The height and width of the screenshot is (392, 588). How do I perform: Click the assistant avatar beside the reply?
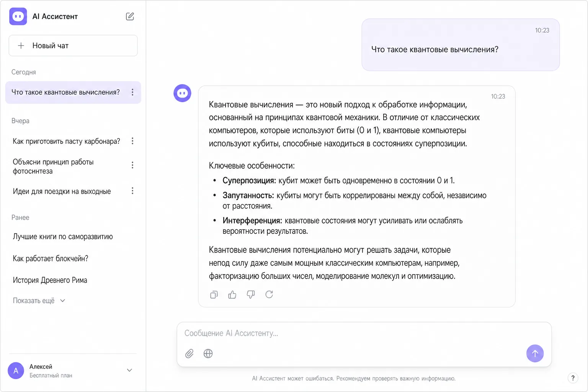tap(182, 93)
